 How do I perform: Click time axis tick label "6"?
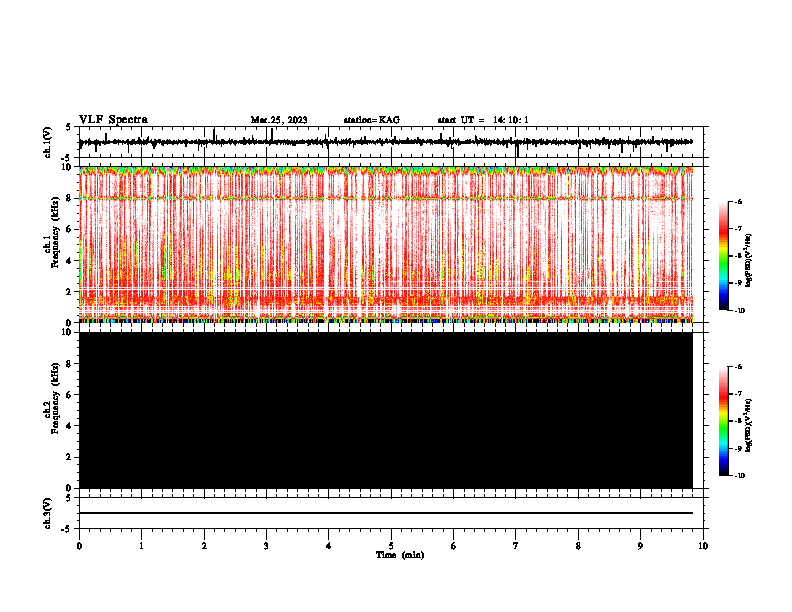[x=453, y=546]
